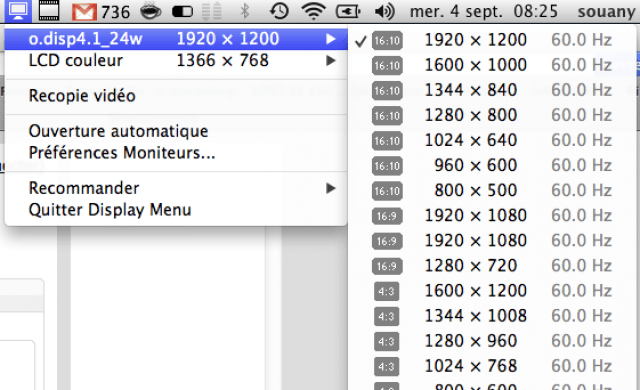640x390 pixels.
Task: Select the o.disp4.1_24w display entry
Action: point(176,39)
